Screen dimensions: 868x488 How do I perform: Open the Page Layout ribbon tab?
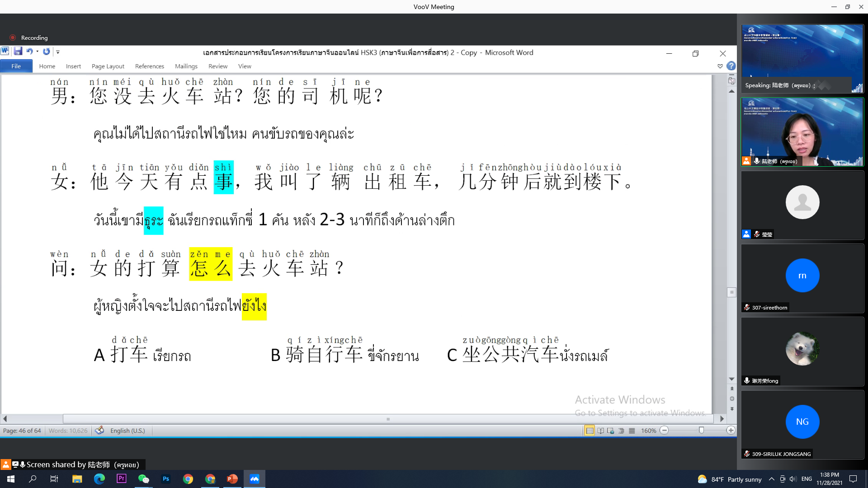pyautogui.click(x=108, y=66)
